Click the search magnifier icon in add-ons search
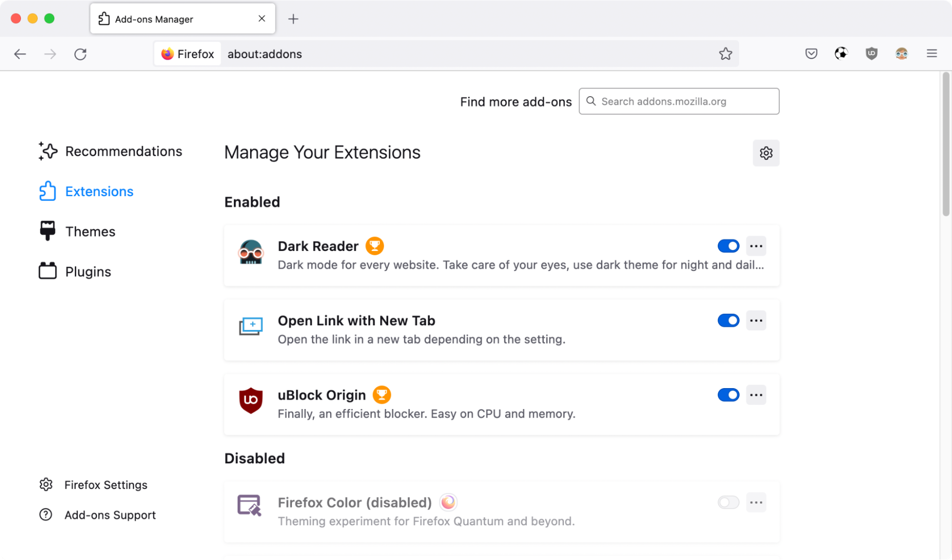952x560 pixels. click(x=591, y=101)
